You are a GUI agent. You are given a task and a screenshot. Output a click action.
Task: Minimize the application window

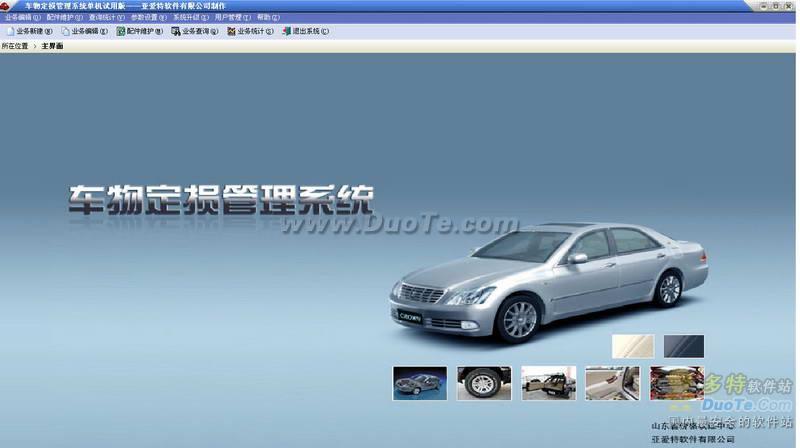coord(764,6)
